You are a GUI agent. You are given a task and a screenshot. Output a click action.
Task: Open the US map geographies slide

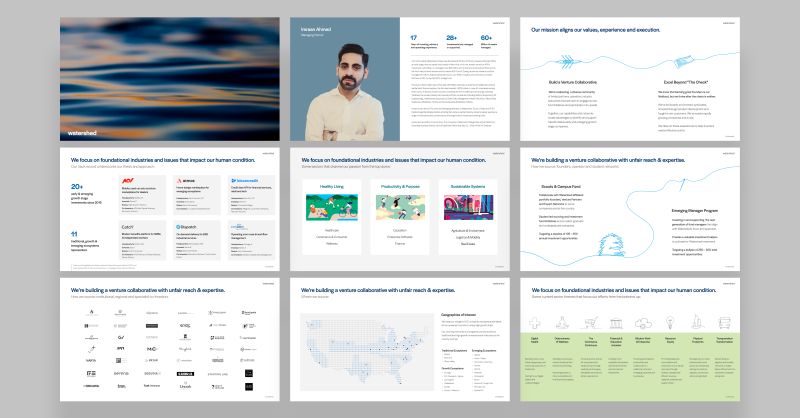(399, 339)
